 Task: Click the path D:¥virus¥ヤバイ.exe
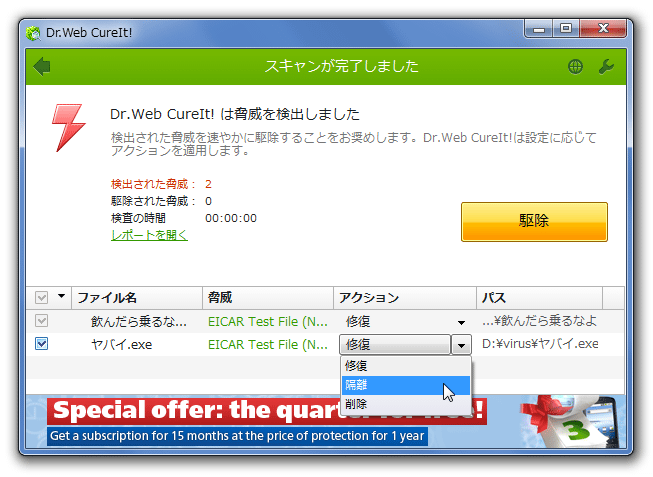(540, 344)
